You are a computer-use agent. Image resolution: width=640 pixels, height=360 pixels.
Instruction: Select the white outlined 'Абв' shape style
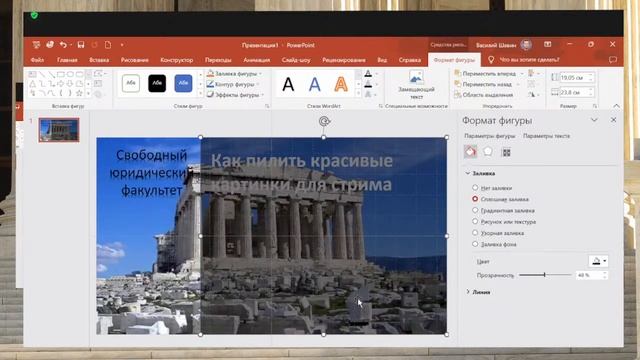pyautogui.click(x=131, y=83)
